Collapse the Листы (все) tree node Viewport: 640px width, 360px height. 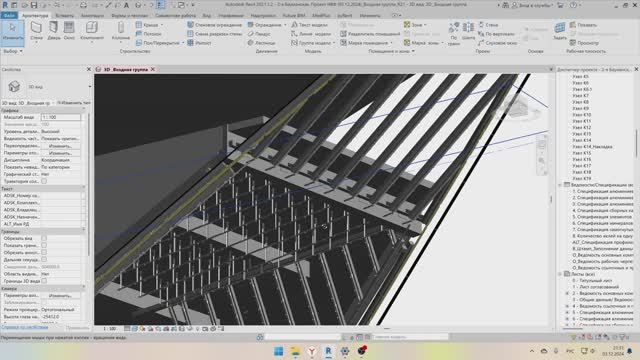(x=560, y=274)
